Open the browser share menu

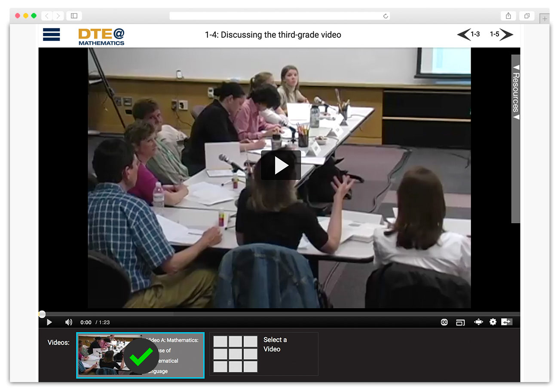[x=508, y=16]
